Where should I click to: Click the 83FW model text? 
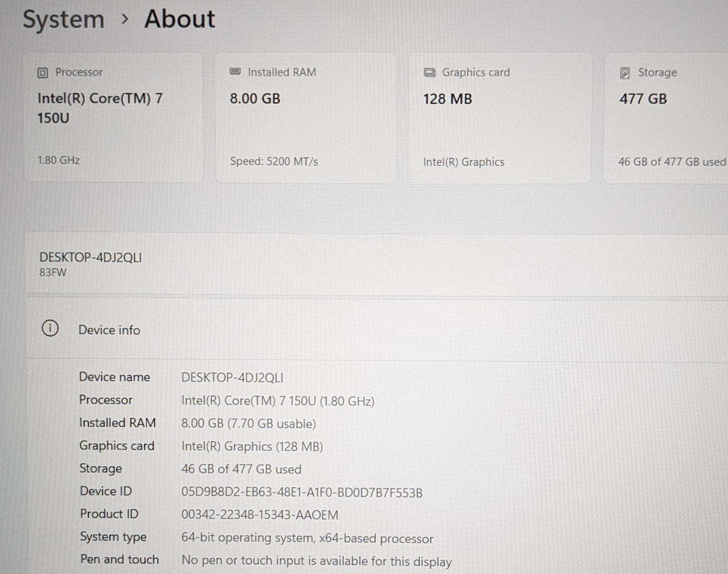(x=53, y=272)
